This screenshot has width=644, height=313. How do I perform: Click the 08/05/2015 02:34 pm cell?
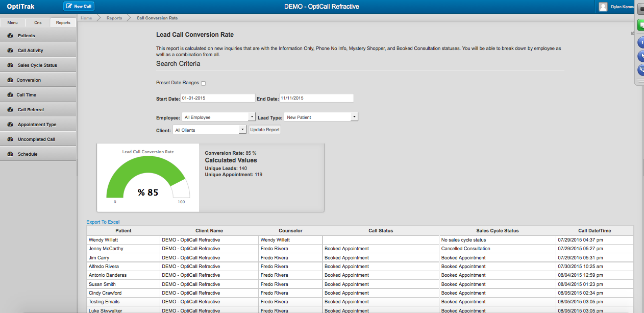click(x=595, y=293)
